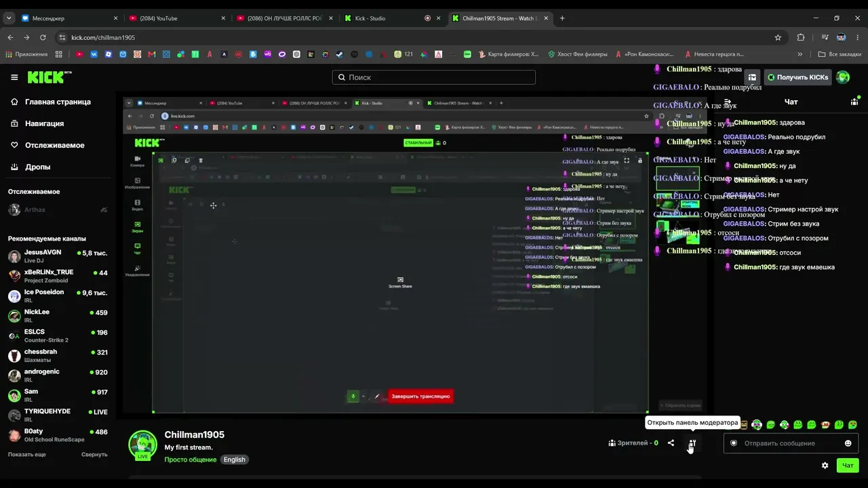Viewport: 868px width, 488px height.
Task: Show more recommended channels
Action: point(27,454)
